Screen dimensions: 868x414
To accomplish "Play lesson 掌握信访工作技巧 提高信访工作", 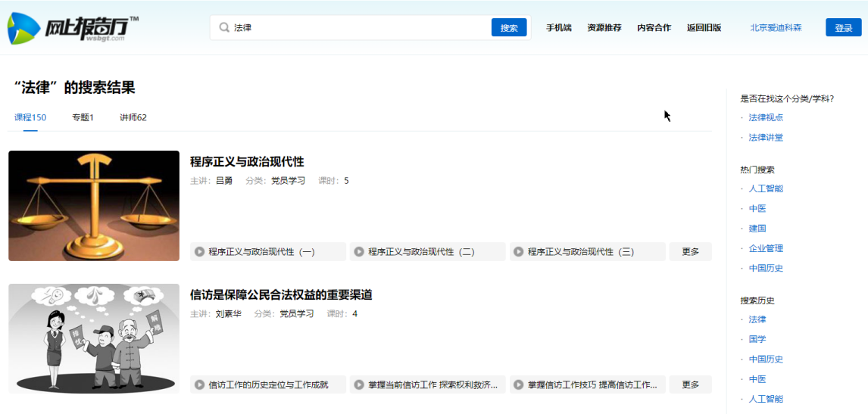I will [x=587, y=384].
